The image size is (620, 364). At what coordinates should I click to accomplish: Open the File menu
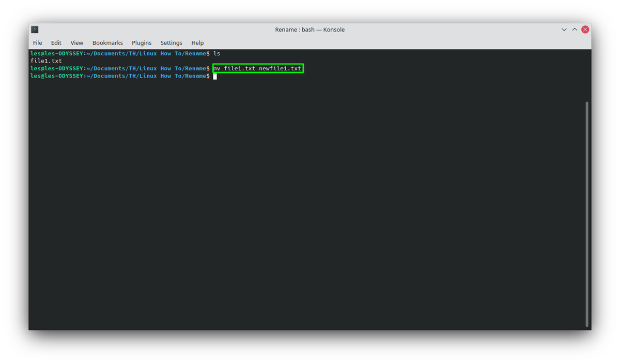[x=37, y=43]
